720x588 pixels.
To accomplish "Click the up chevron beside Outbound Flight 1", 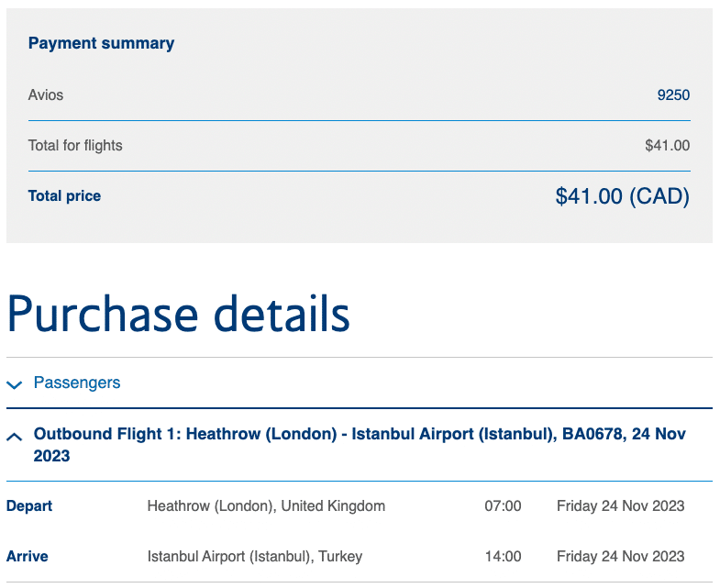I will 14,437.
